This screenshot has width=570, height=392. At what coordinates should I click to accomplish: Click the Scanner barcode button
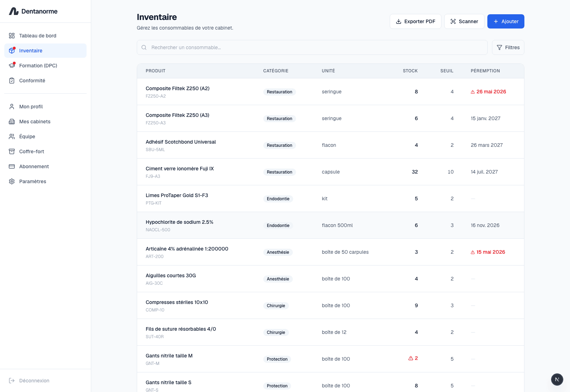(464, 21)
